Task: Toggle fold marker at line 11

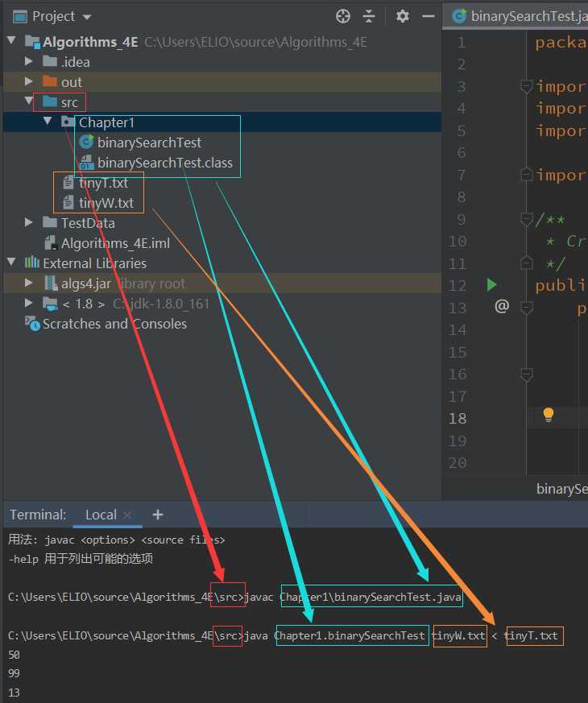Action: pos(527,263)
